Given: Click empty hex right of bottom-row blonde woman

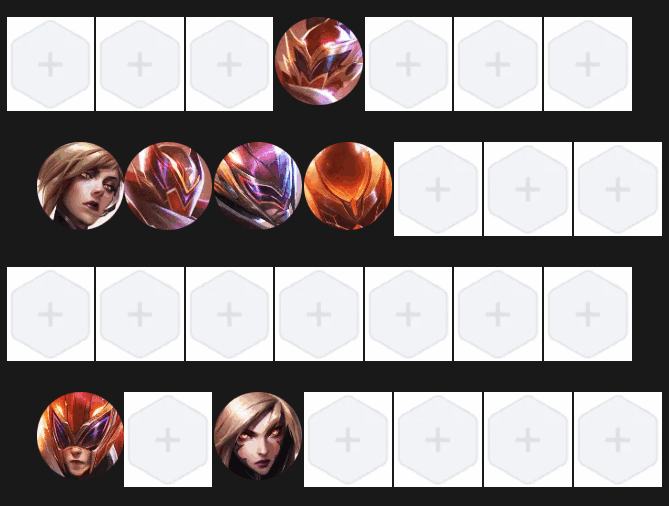Looking at the screenshot, I should 348,439.
